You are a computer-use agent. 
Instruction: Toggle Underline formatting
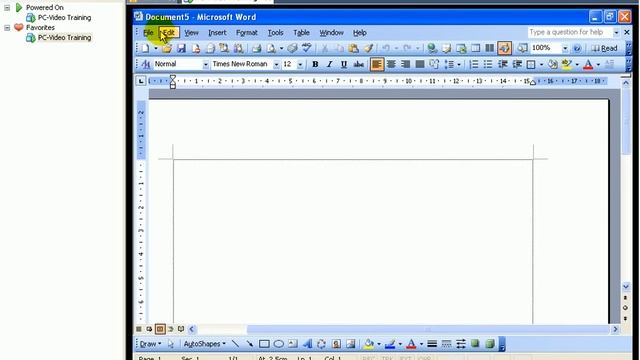(x=344, y=64)
